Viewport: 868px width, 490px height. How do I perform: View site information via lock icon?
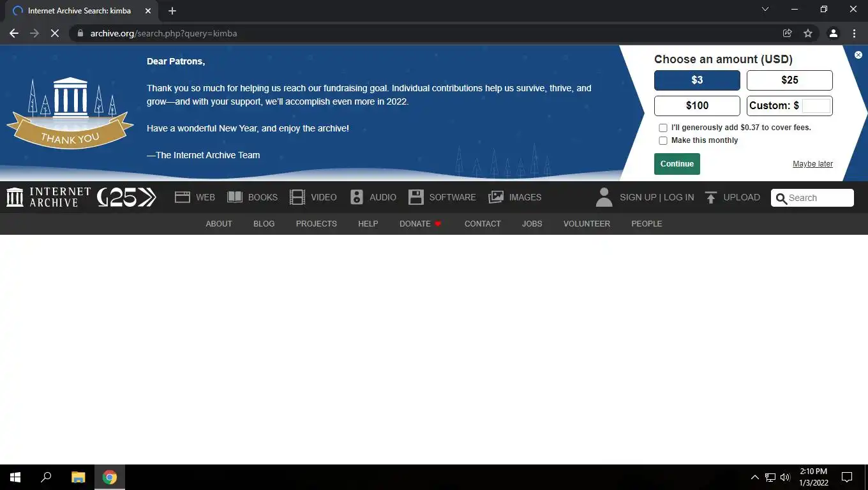[x=80, y=33]
